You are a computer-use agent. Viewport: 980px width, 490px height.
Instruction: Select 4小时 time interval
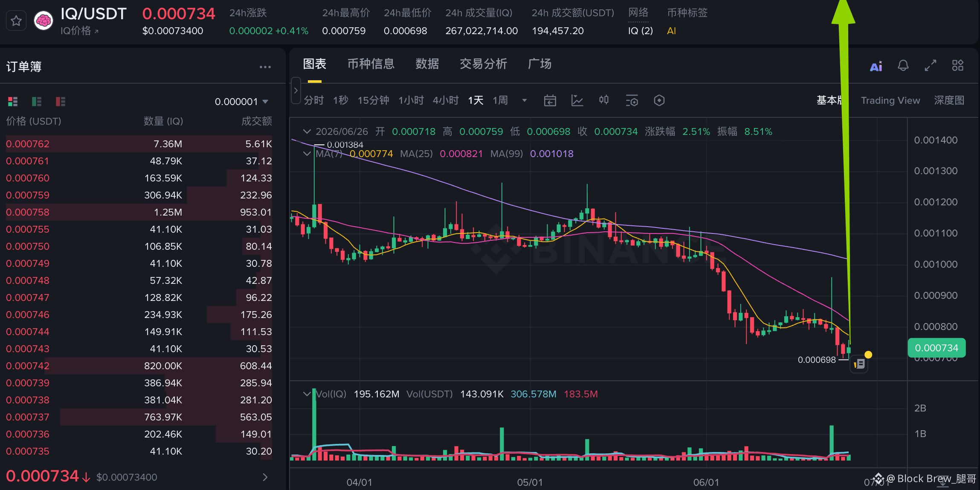[x=446, y=100]
